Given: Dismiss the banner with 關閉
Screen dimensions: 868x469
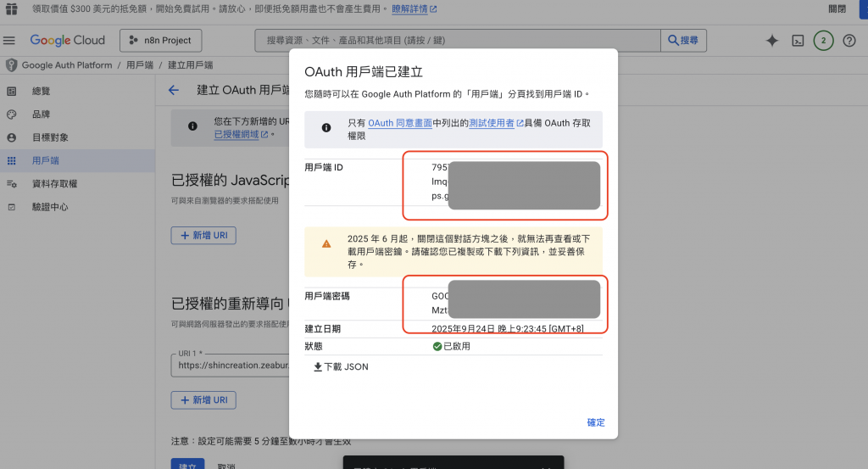Looking at the screenshot, I should (x=837, y=8).
